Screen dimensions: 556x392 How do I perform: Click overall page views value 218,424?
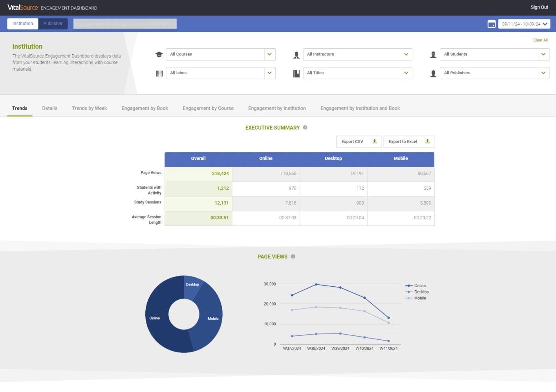(x=220, y=174)
